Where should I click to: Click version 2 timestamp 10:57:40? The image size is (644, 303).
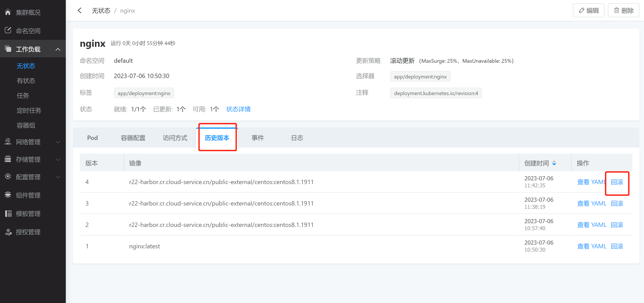point(535,228)
